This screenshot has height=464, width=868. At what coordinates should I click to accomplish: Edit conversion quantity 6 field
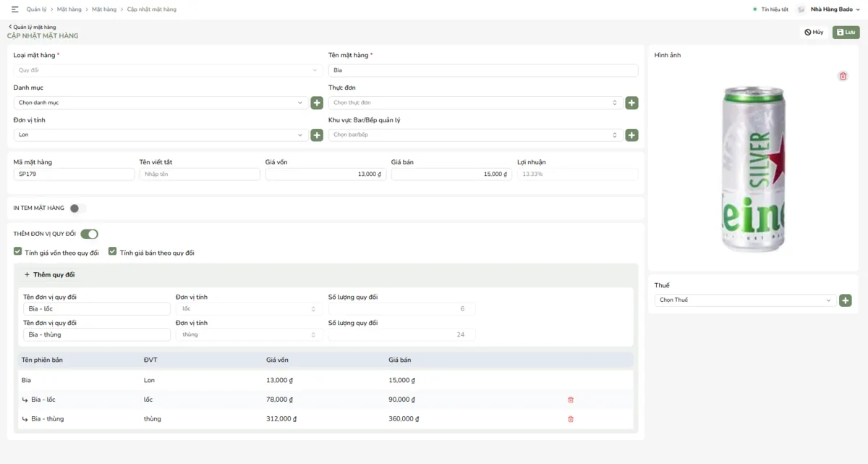click(402, 308)
